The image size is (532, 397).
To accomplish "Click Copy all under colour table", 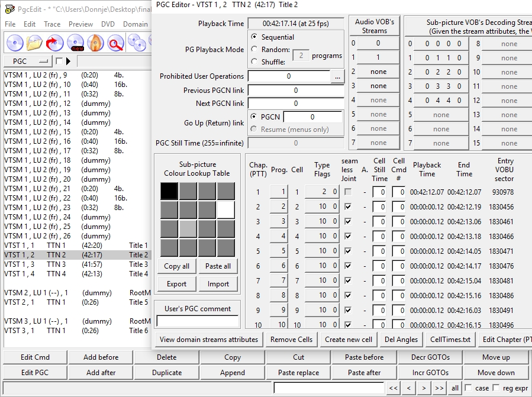I will 177,266.
